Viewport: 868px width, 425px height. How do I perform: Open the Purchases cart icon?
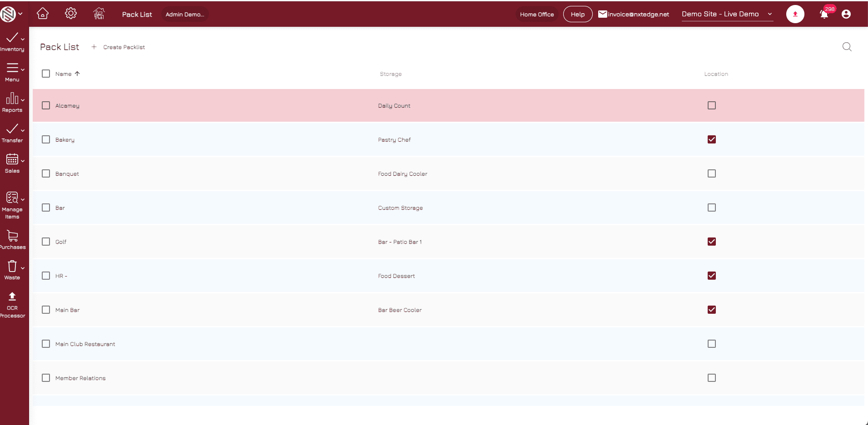click(x=12, y=236)
